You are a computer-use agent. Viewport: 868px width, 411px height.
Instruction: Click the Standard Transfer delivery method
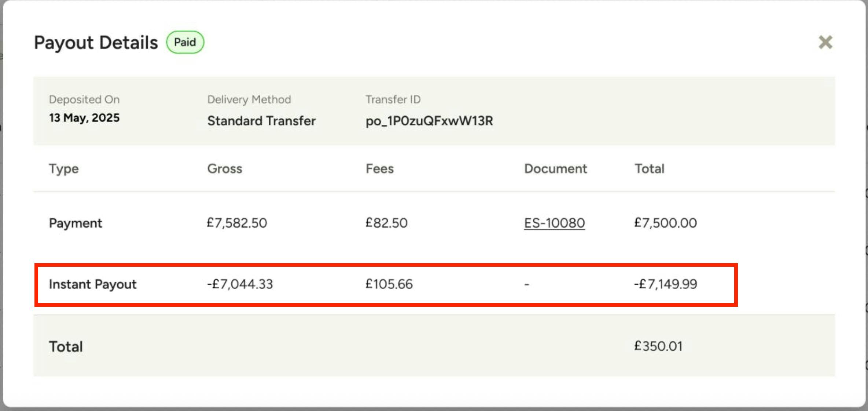coord(261,121)
